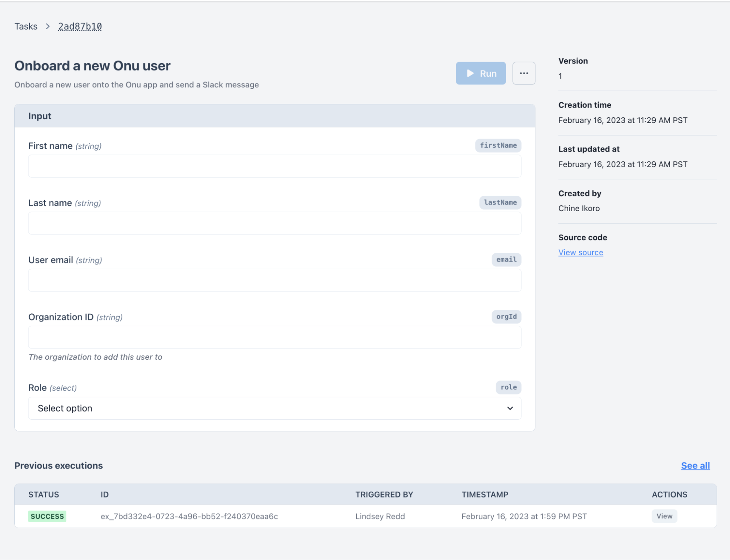This screenshot has height=560, width=730.
Task: Focus the First name input field
Action: (x=275, y=166)
